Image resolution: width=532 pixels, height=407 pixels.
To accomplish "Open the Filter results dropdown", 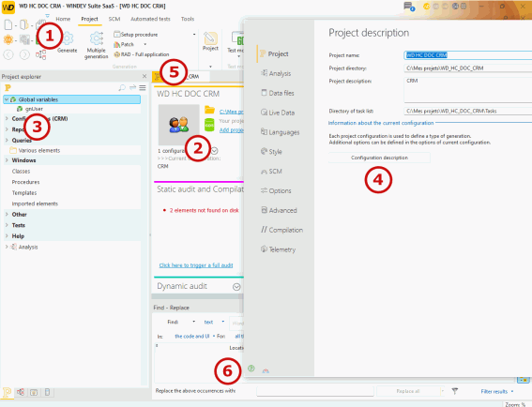I will pos(512,391).
